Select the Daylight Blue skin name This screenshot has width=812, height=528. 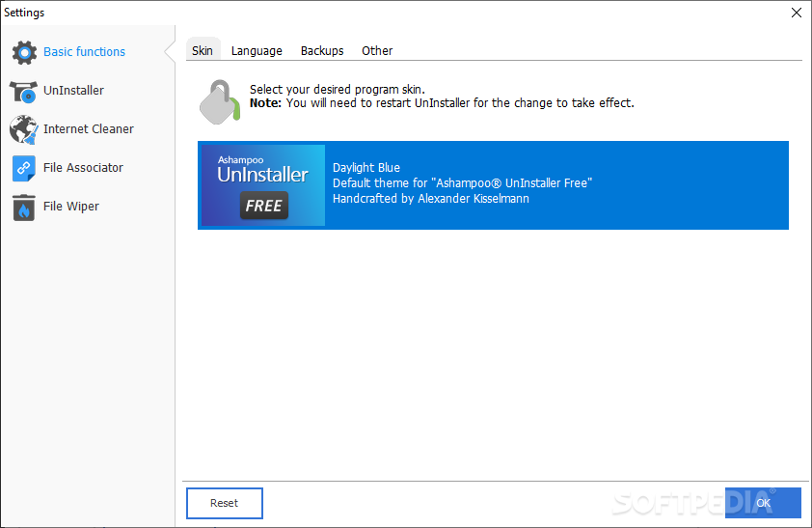pyautogui.click(x=366, y=167)
